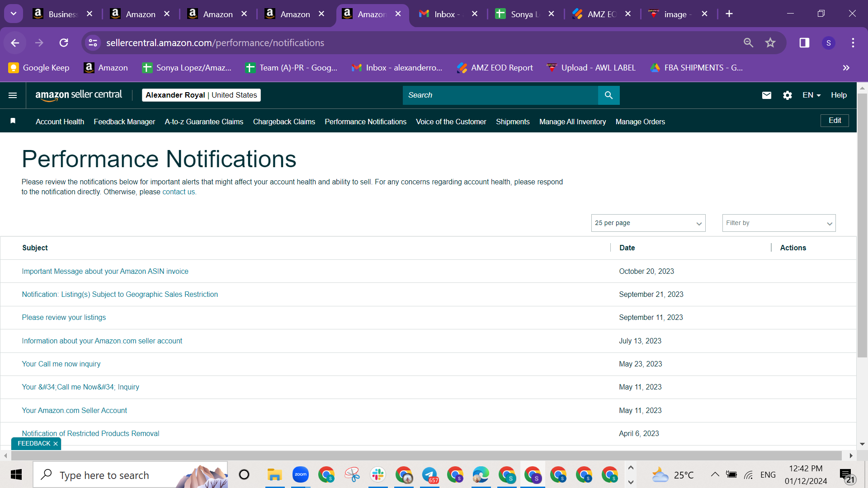This screenshot has height=488, width=868.
Task: Open the Google Keep bookmark
Action: [x=39, y=68]
